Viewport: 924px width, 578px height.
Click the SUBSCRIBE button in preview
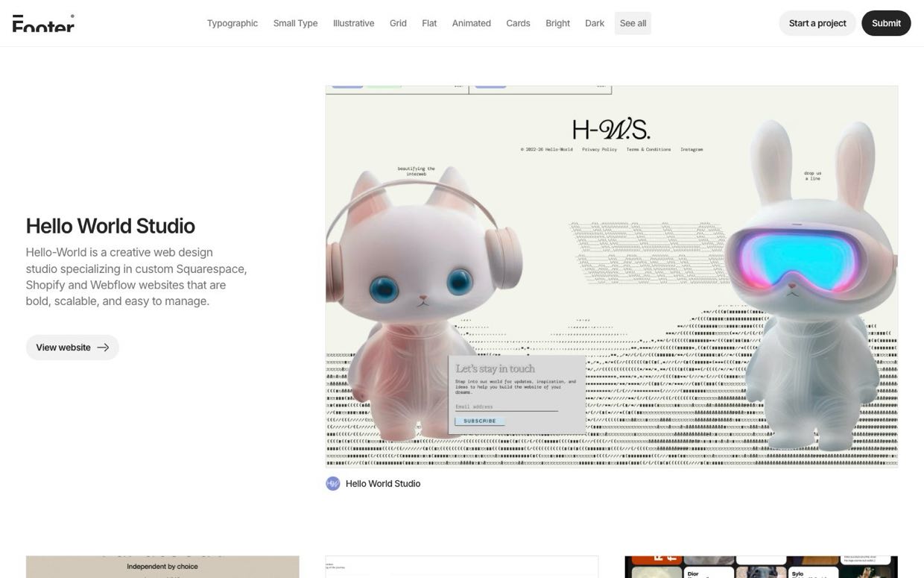(x=480, y=421)
